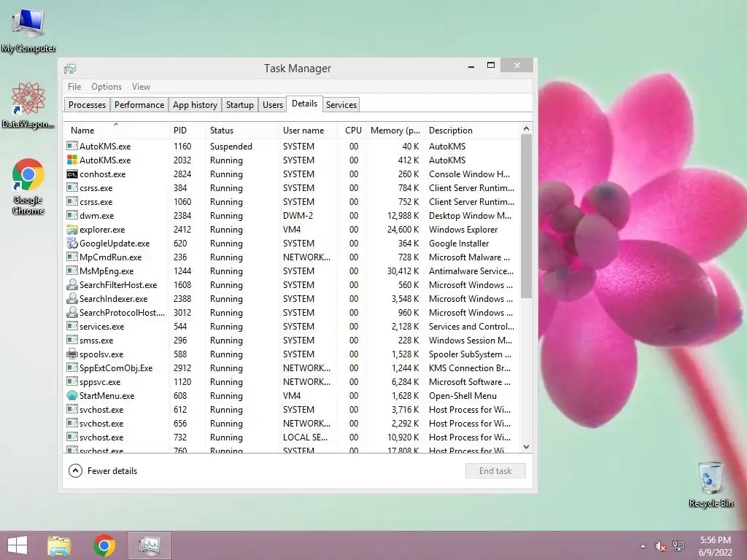Sort by the PID column header
This screenshot has height=560, width=747.
point(187,131)
